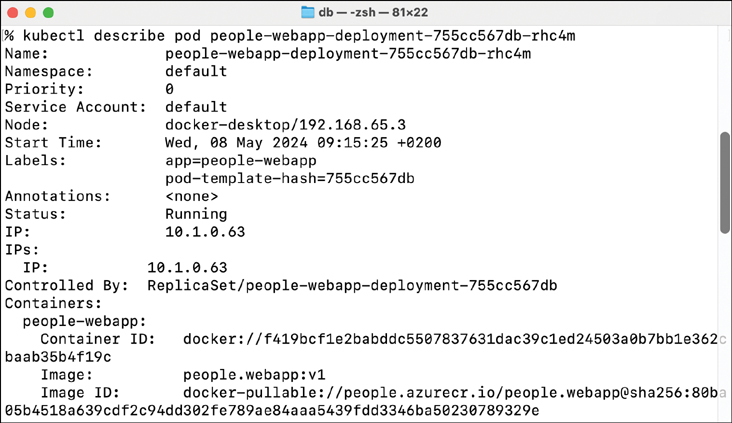Click the label app=people-webapp
The height and width of the screenshot is (423, 732).
coord(236,161)
